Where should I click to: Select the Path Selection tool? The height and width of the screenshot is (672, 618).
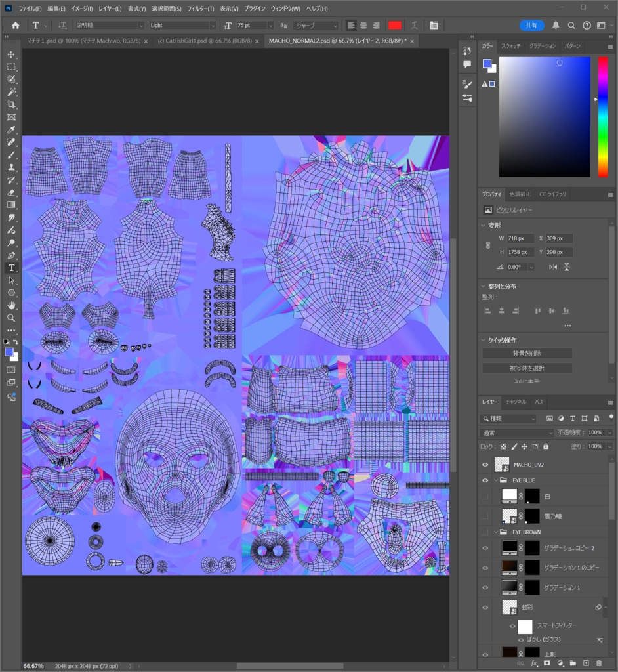point(11,280)
